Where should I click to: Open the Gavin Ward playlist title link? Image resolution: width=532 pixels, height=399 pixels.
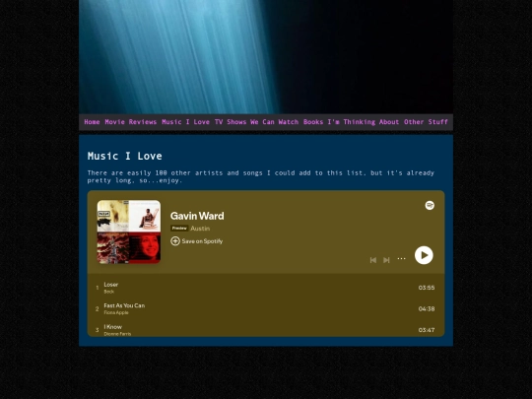[197, 216]
